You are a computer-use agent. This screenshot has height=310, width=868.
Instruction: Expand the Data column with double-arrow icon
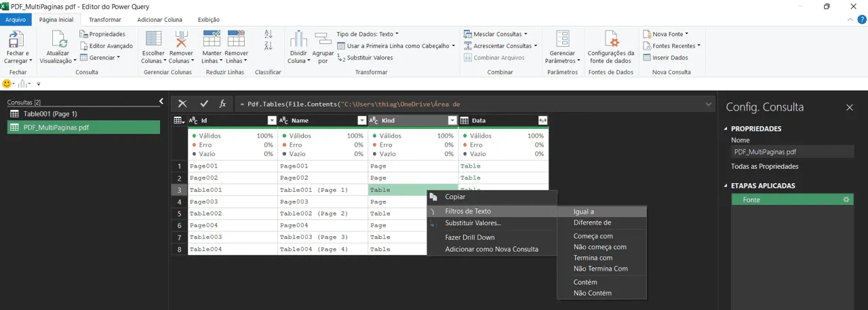[542, 120]
